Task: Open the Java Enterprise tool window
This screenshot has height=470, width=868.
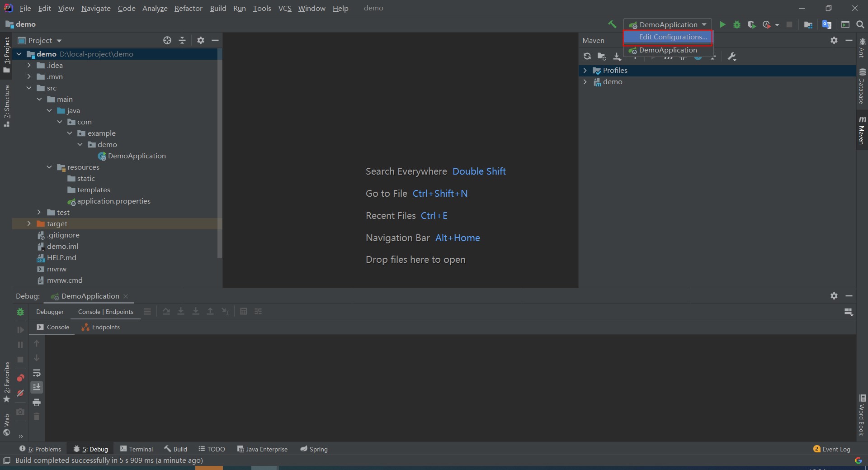Action: click(263, 449)
